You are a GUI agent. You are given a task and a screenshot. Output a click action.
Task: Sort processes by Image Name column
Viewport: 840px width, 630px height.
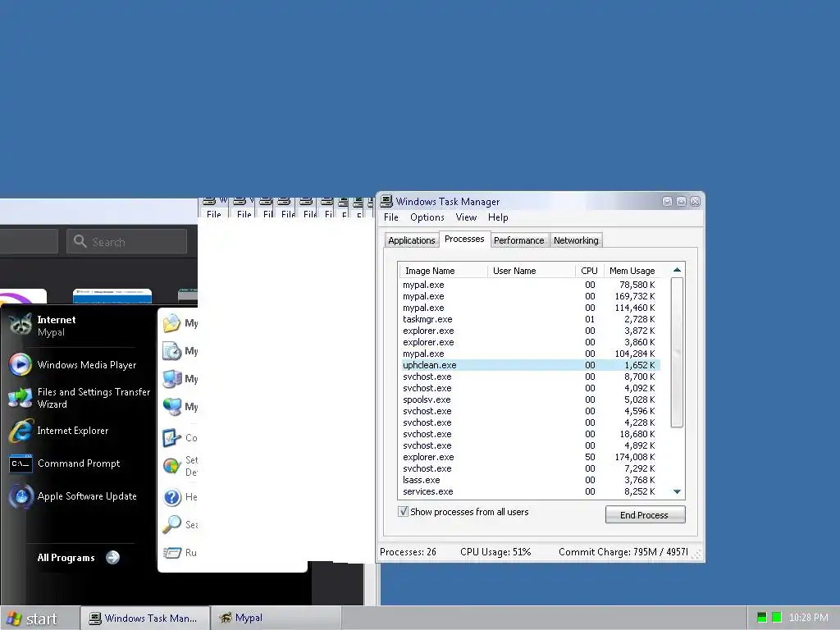click(x=442, y=271)
